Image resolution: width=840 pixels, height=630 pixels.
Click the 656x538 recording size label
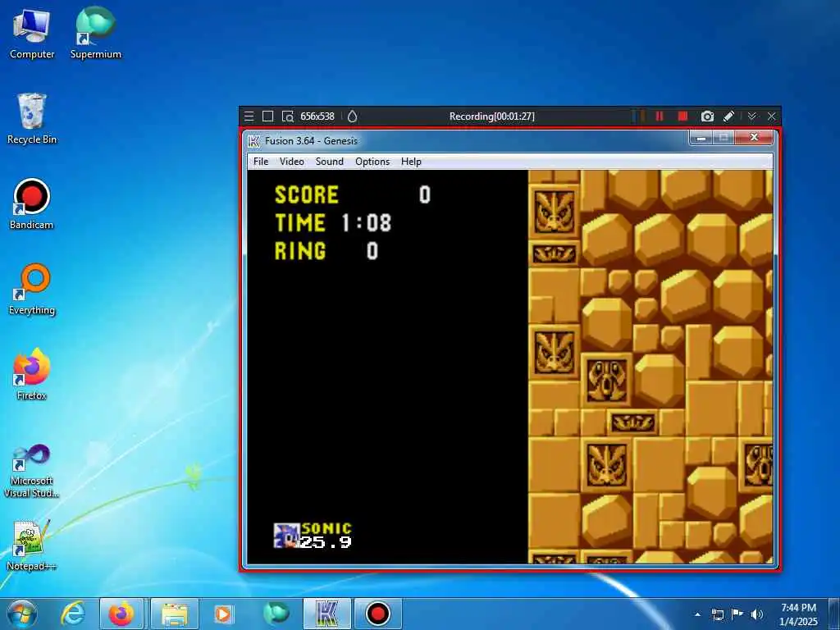click(317, 116)
